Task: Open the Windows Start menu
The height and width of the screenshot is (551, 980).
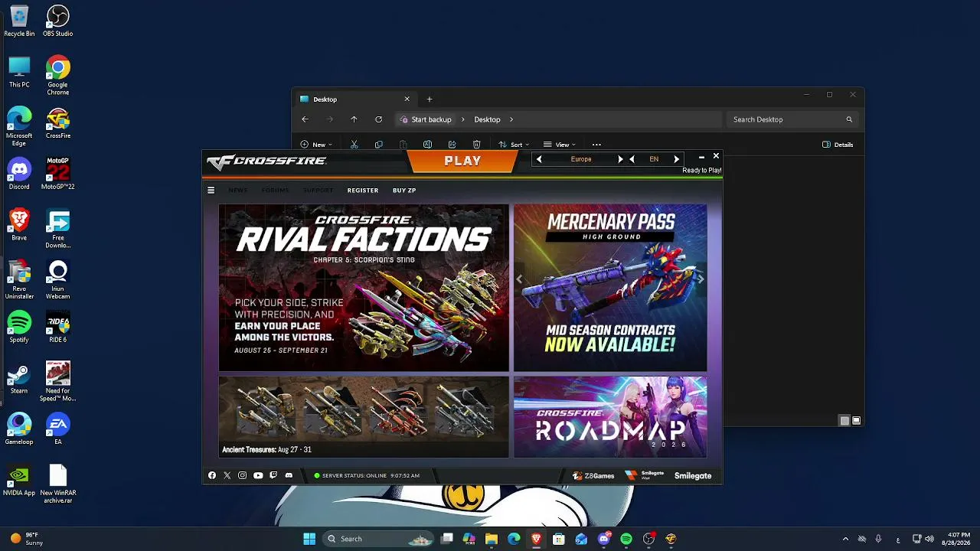Action: coord(309,539)
